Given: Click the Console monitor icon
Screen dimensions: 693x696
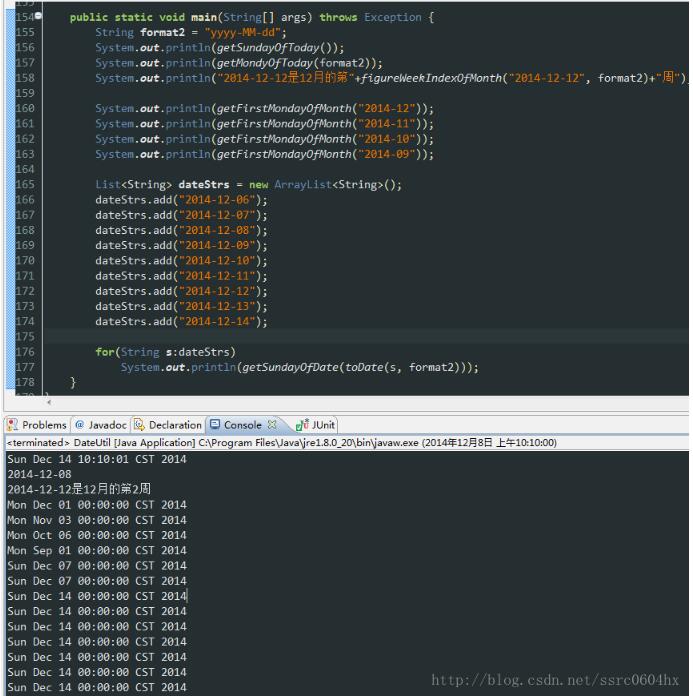Looking at the screenshot, I should tap(215, 424).
